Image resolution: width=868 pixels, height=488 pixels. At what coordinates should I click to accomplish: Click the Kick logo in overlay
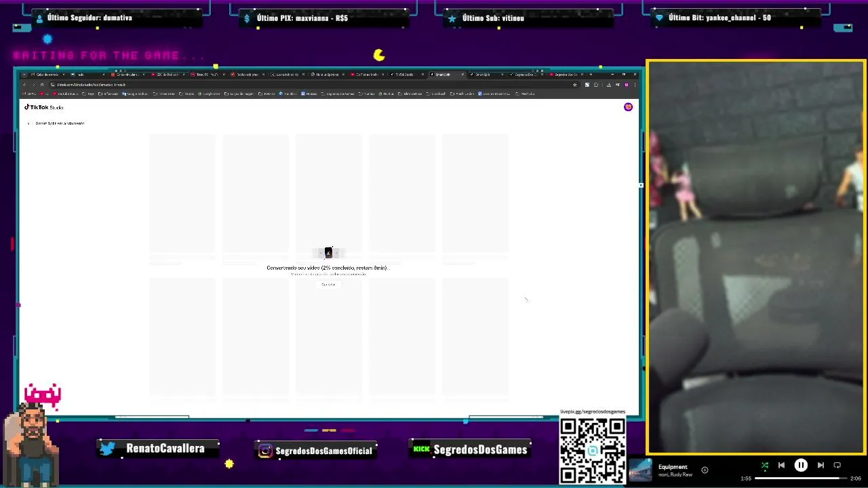422,449
